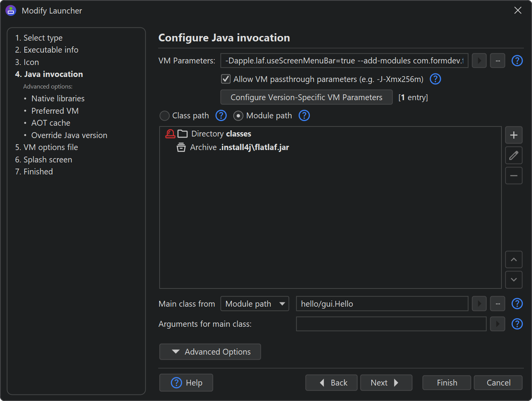Screen dimensions: 532x401
Task: Click the main class ellipsis browse button
Action: click(x=498, y=304)
